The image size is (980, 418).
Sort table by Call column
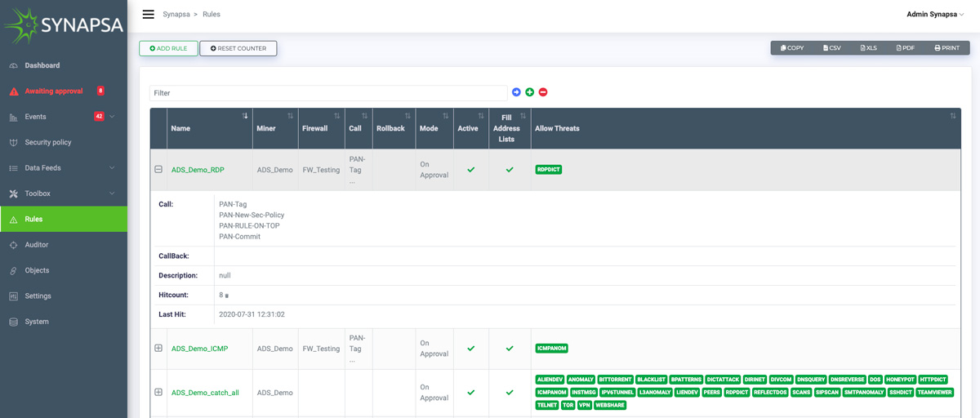(x=359, y=128)
